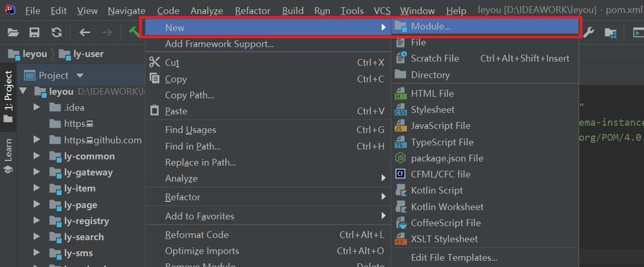Select Add Framework Support...
Screen dimensions: 644x267
(268, 44)
